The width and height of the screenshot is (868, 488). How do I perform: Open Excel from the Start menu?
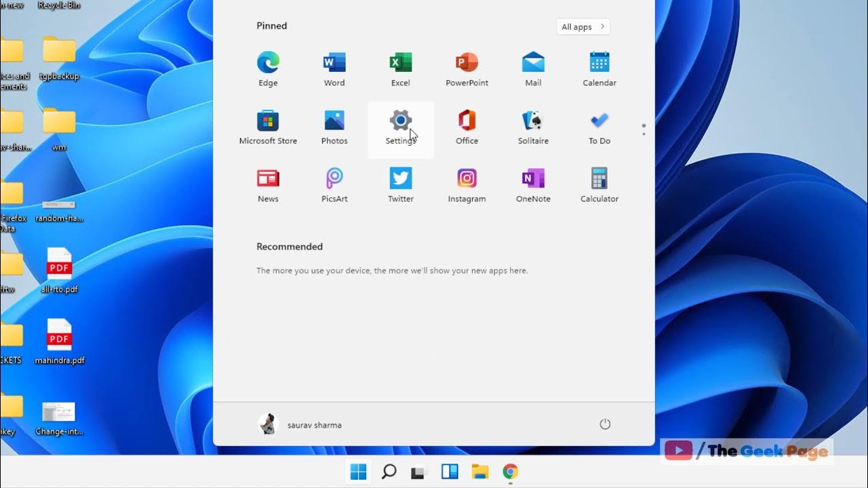point(401,70)
